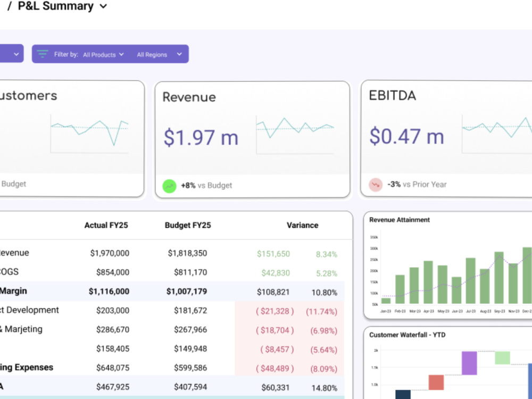532x399 pixels.
Task: Select the $599,586 budget cell
Action: [190, 368]
